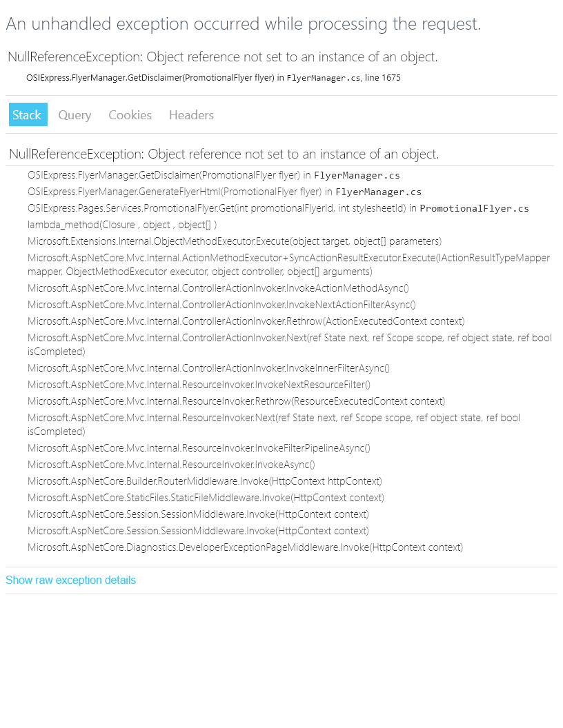Click Show raw exception details link
Screen dimensions: 563x728
point(70,580)
